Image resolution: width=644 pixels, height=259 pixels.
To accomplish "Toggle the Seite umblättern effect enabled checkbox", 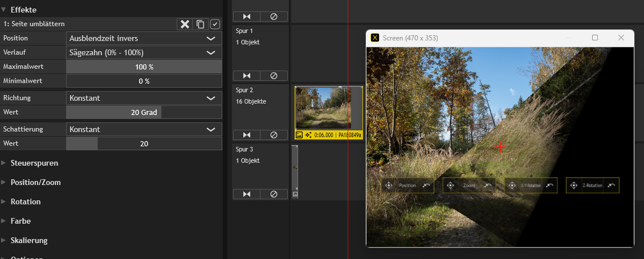I will [215, 24].
